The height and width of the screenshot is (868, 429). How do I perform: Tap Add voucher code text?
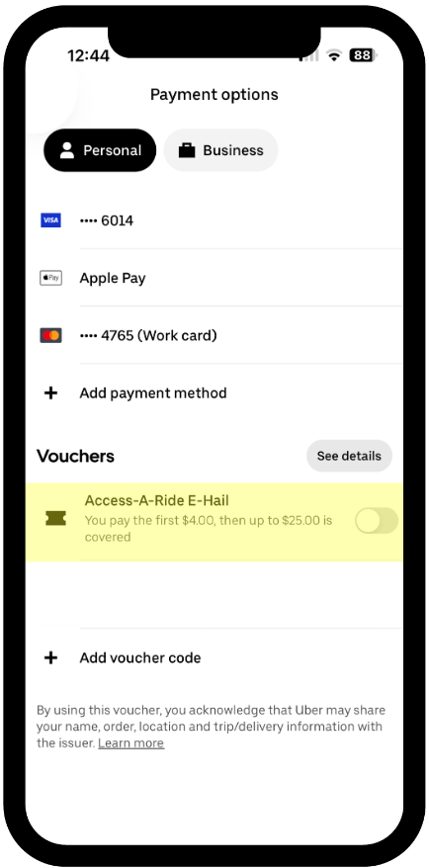[x=140, y=657]
